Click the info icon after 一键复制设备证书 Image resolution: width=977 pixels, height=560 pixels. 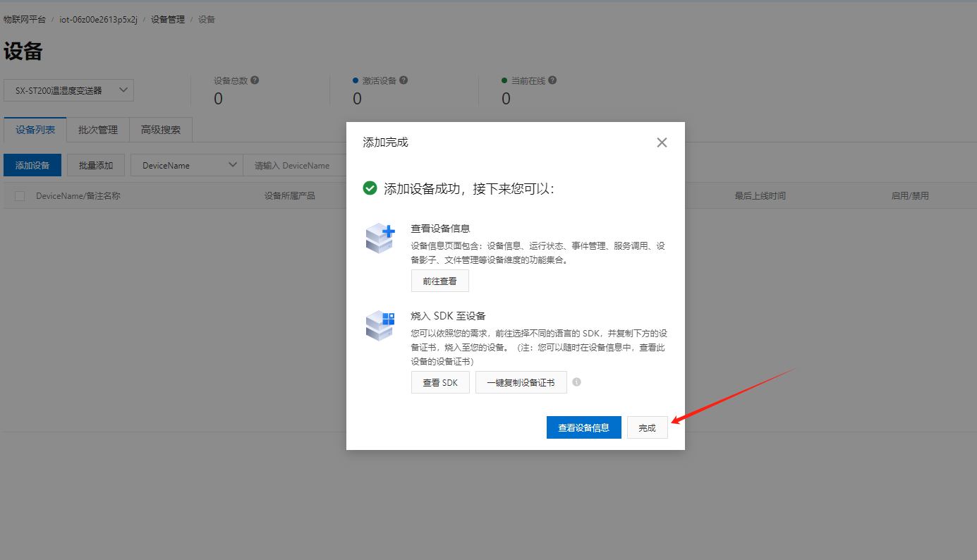pos(576,382)
